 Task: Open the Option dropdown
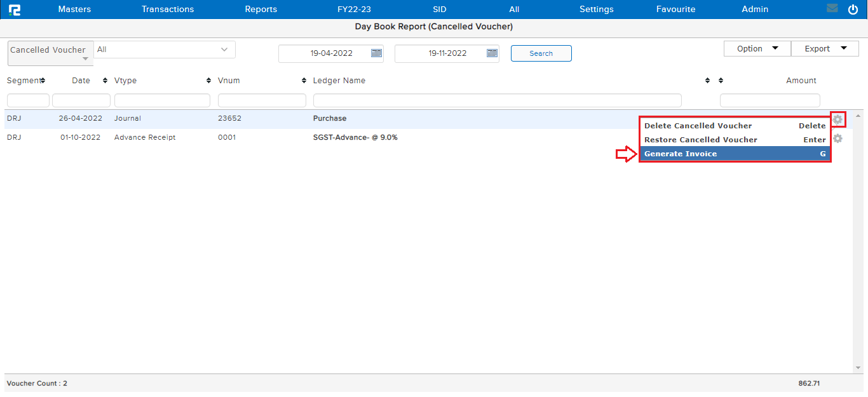[x=756, y=48]
